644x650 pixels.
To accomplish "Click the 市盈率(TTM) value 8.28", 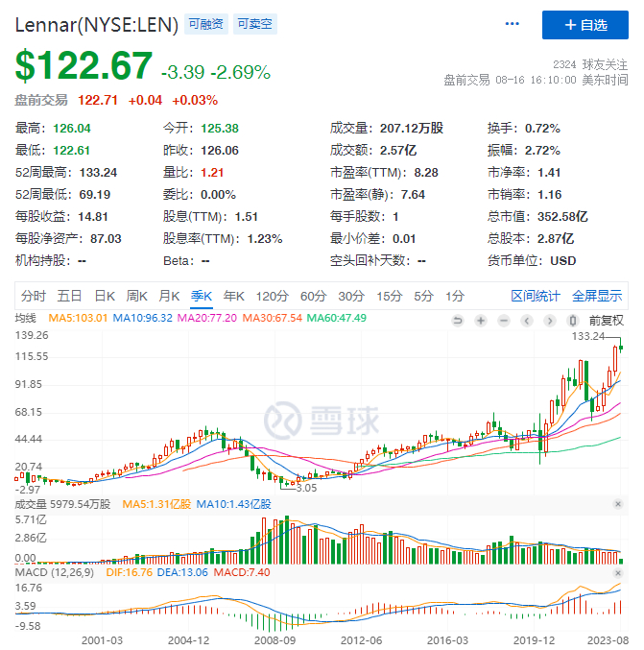I will (x=426, y=173).
